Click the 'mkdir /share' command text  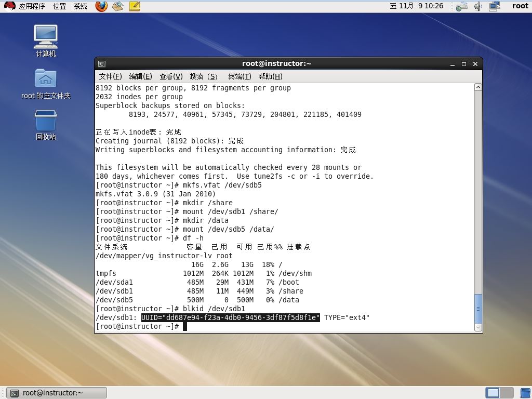tap(208, 203)
